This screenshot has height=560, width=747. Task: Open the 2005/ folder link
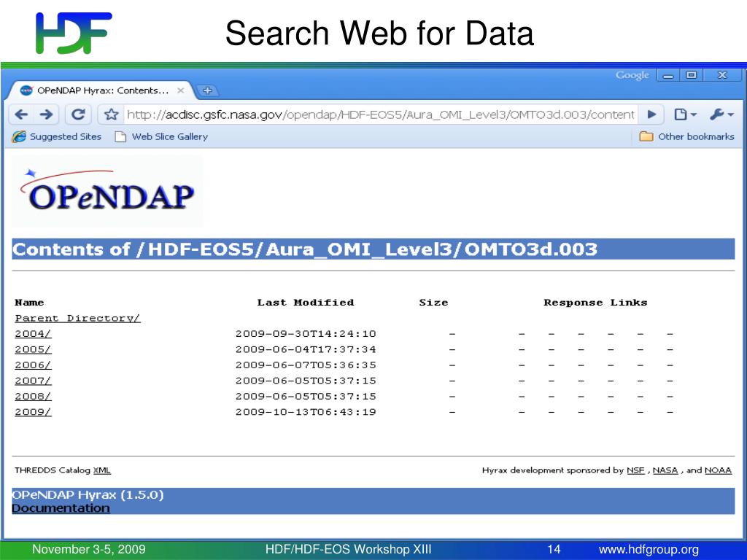coord(33,349)
